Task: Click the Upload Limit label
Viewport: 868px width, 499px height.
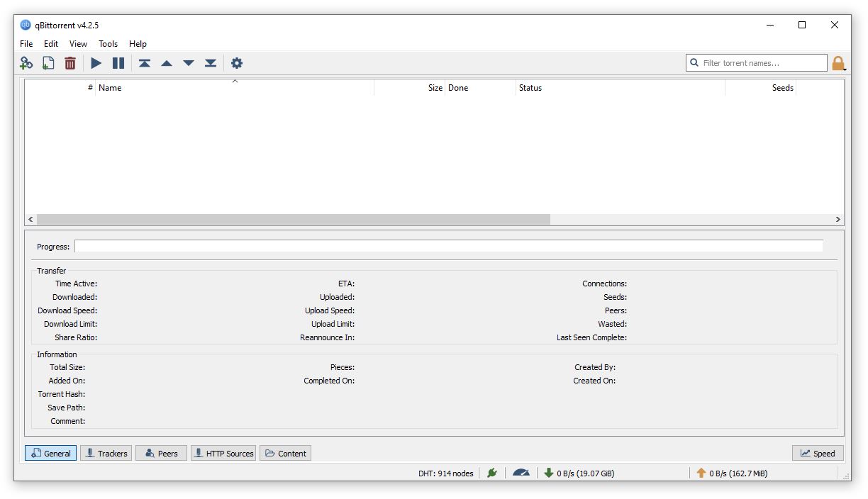Action: tap(333, 324)
